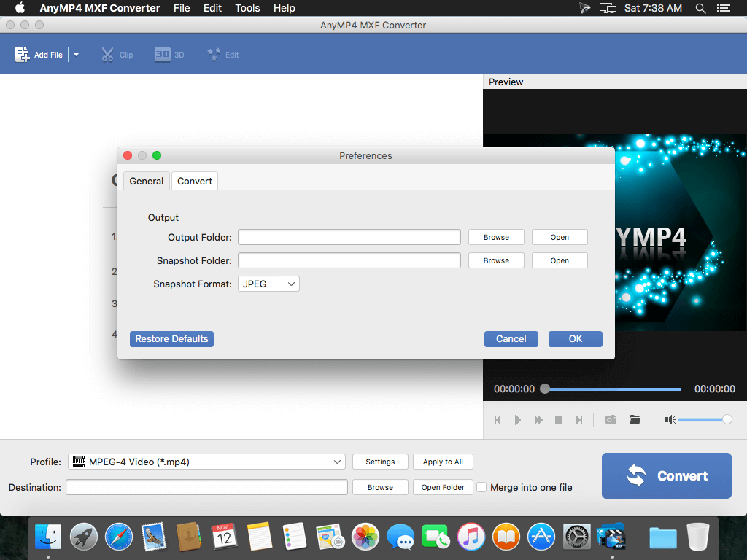Open the Output Folder
Screen dimensions: 747x560
pos(560,237)
